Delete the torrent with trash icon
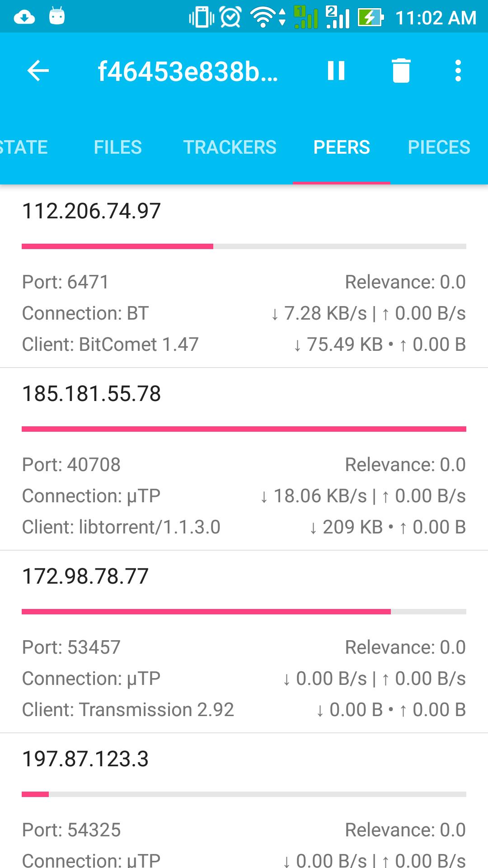Image resolution: width=488 pixels, height=868 pixels. (x=401, y=71)
